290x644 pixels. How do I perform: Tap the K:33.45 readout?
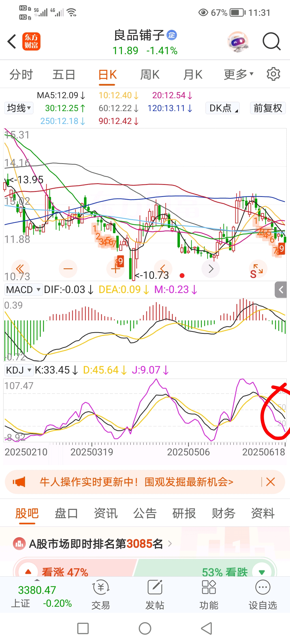tap(56, 370)
